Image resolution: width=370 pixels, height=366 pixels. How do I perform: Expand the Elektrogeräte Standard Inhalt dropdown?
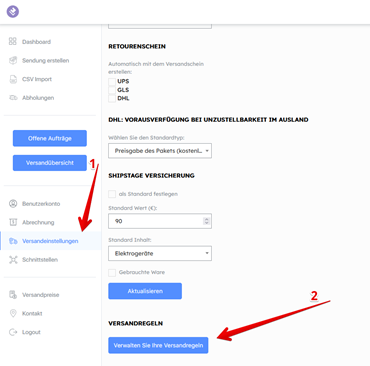pos(160,253)
